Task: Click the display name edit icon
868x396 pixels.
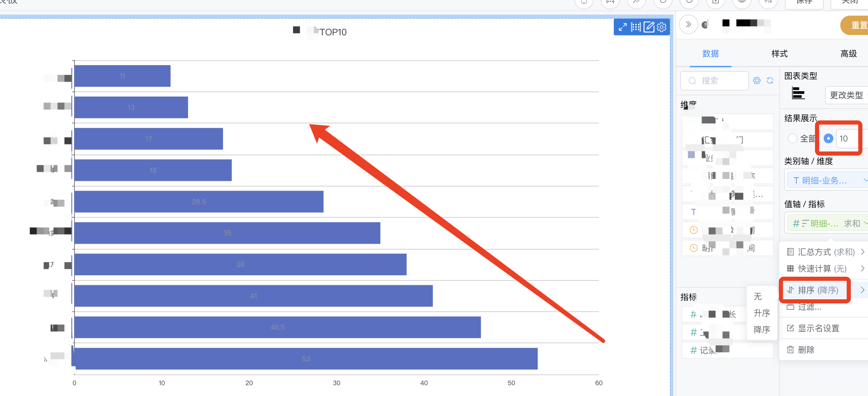Action: tap(790, 328)
